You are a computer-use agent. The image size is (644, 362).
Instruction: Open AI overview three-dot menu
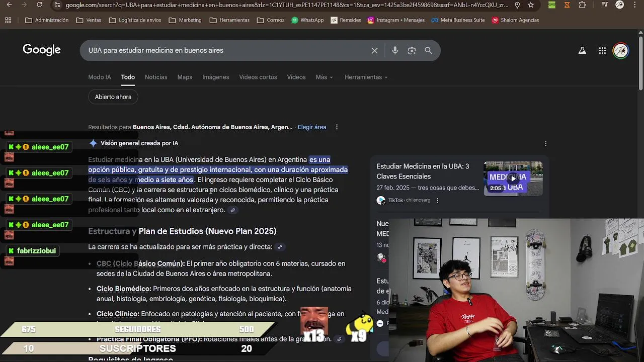[x=545, y=143]
